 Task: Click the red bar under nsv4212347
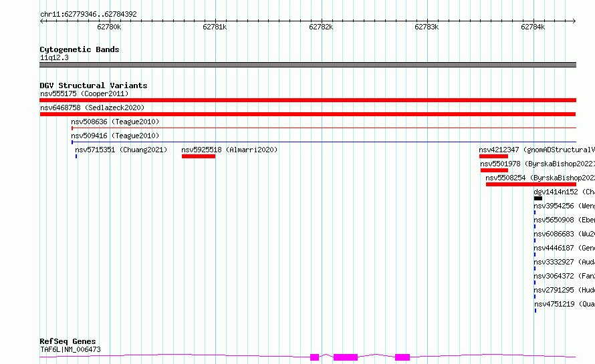tap(493, 156)
